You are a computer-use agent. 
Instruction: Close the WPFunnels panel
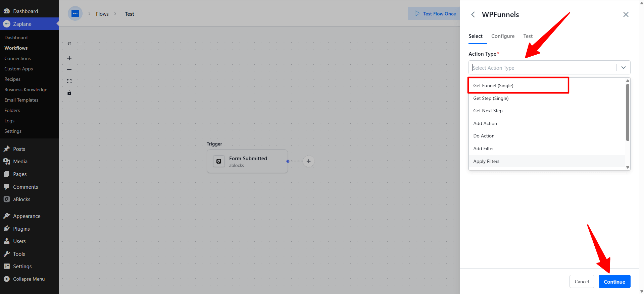pos(626,14)
